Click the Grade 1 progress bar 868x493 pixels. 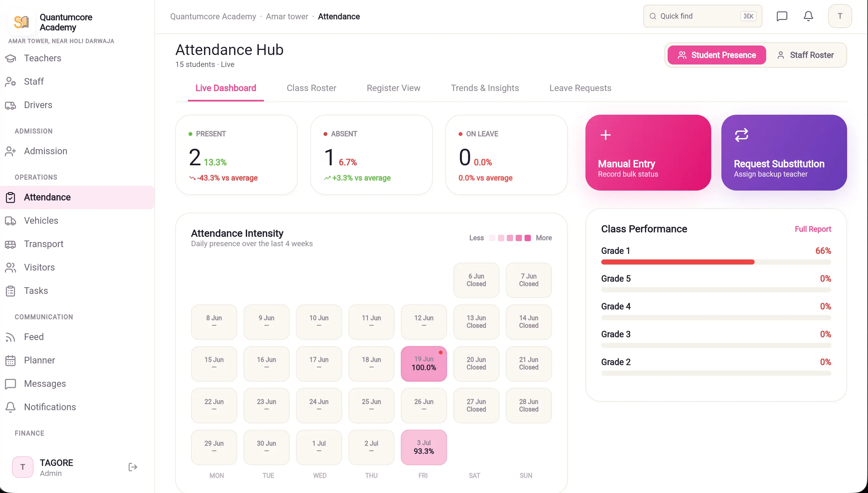coord(716,262)
